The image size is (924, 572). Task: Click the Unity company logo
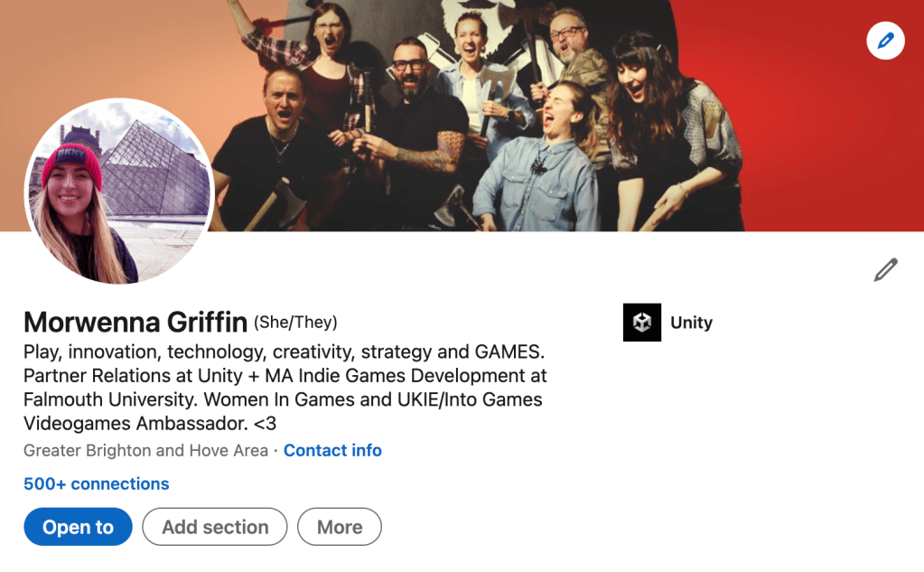641,322
